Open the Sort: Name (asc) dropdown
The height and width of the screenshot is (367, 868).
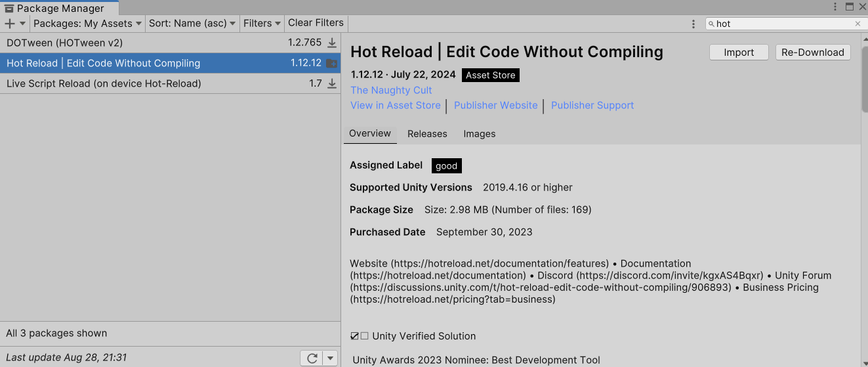point(192,23)
